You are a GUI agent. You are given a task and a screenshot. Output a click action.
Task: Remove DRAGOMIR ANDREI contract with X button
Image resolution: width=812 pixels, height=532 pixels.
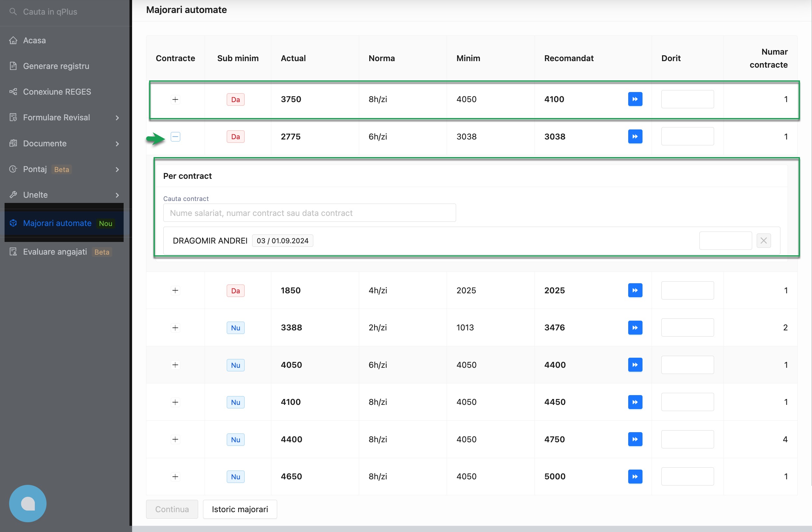764,240
